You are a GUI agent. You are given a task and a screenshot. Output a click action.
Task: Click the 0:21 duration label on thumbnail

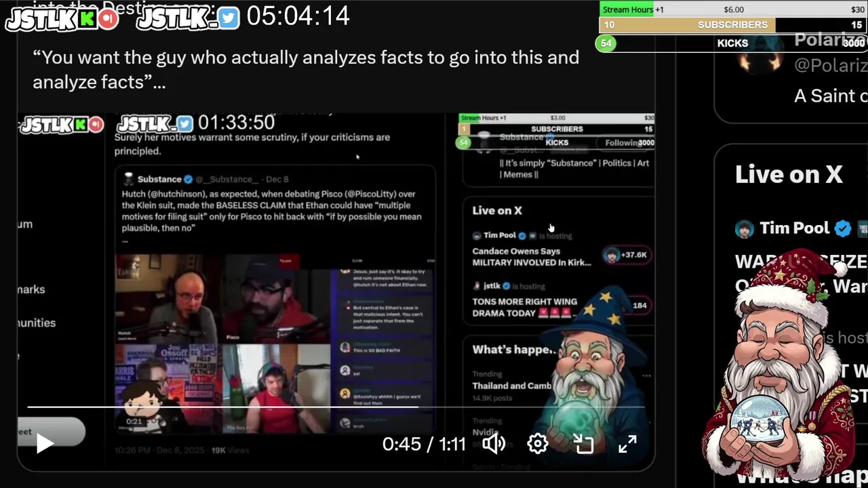[134, 422]
